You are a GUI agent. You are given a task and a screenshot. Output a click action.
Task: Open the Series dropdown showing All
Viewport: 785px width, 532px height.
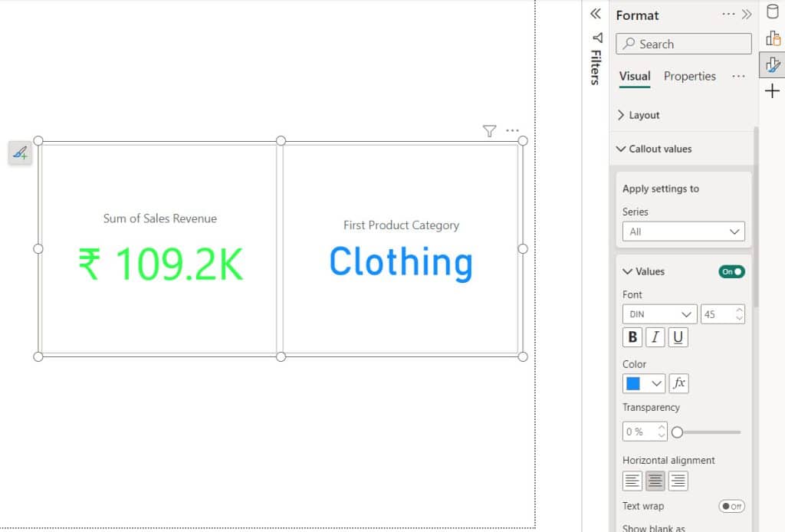[683, 232]
